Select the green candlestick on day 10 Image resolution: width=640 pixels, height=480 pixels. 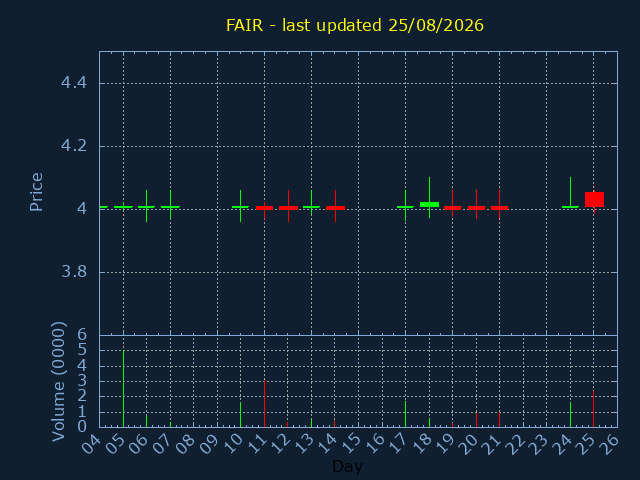point(240,206)
